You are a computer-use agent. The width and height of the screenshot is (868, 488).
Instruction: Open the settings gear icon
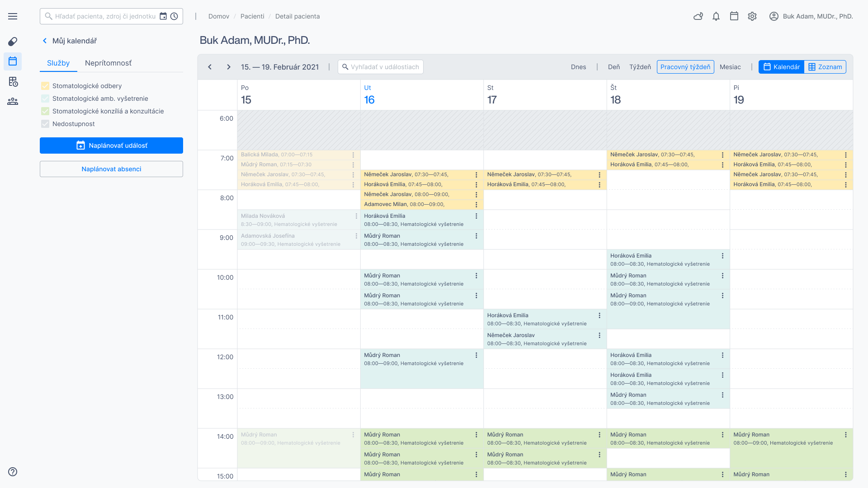(x=752, y=16)
